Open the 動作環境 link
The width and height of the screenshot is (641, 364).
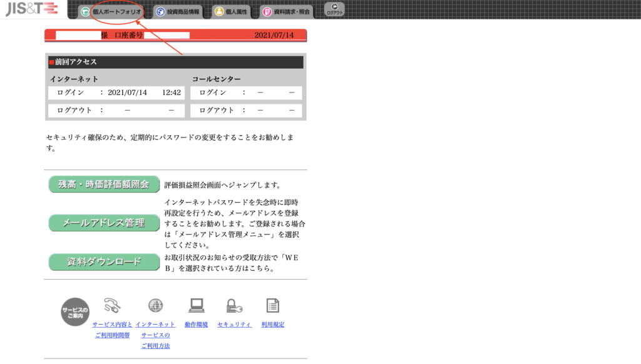point(196,325)
